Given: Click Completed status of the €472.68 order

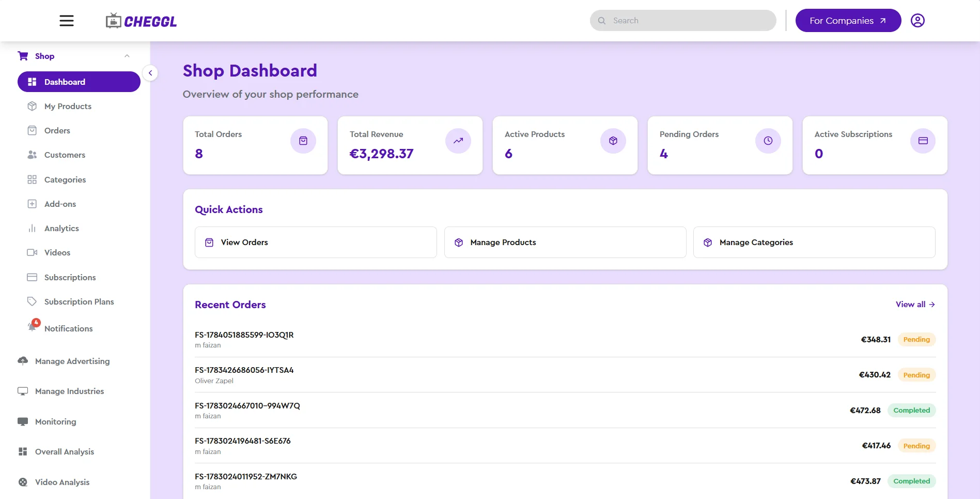Looking at the screenshot, I should [912, 410].
